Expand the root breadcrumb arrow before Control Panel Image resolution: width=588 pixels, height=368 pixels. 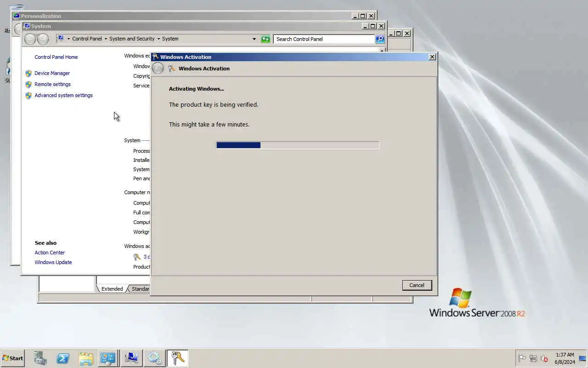68,39
